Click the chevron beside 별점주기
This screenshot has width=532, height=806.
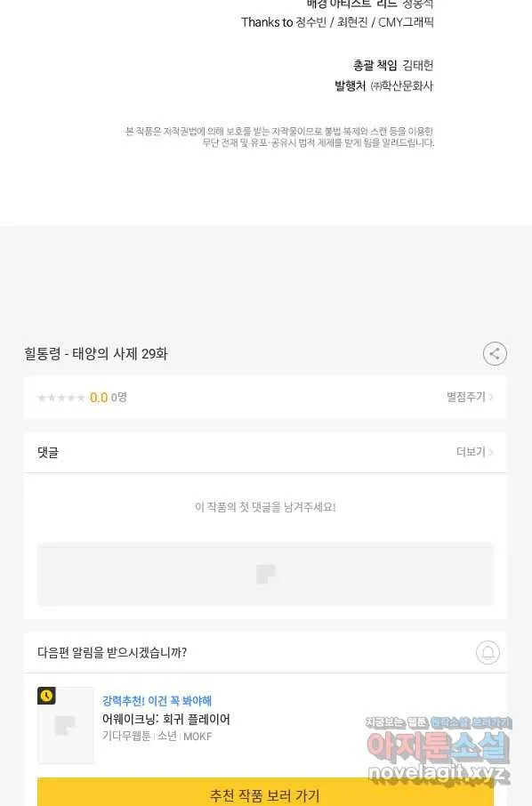[491, 397]
